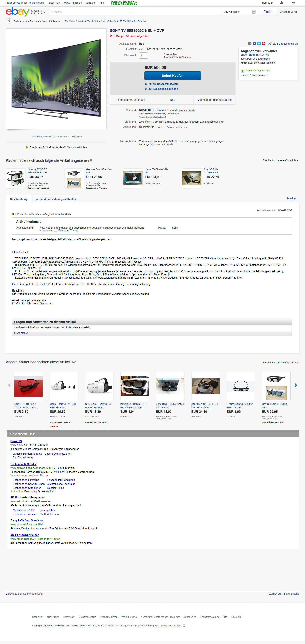
Task: Open 'Sony 3D Brille TDG-BR250/B...' listing link
Action: click(212, 171)
